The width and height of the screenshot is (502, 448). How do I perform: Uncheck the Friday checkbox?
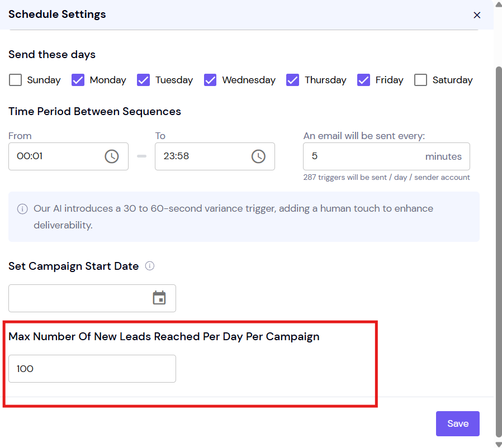[x=363, y=80]
